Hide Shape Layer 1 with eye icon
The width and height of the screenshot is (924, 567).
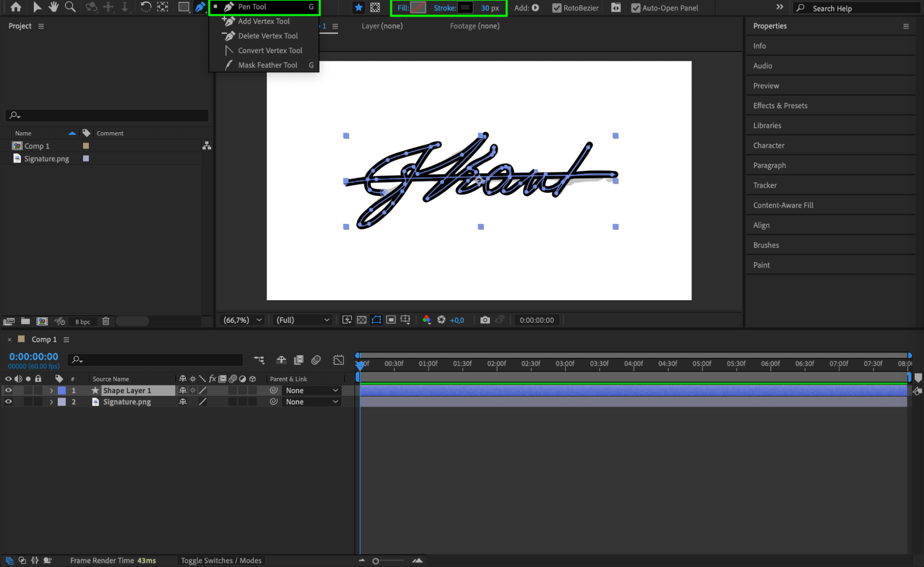click(8, 390)
